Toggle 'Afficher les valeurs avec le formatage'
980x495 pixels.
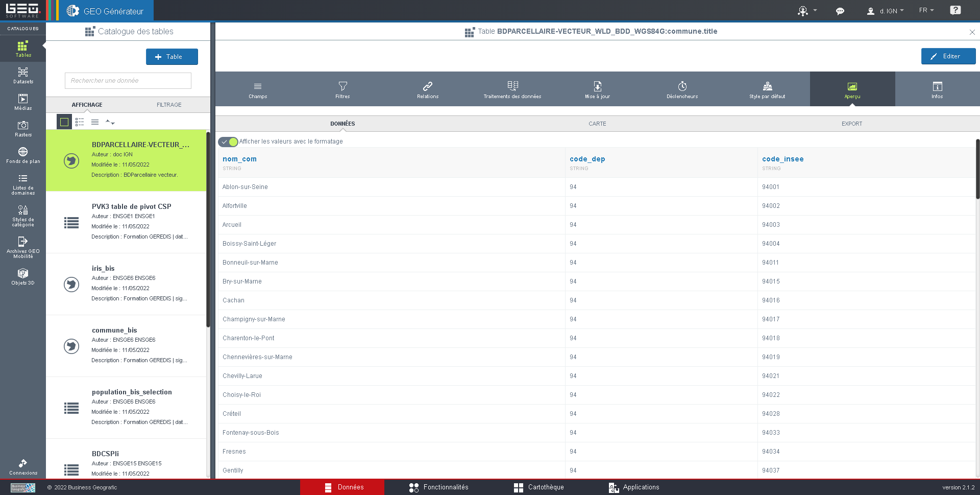click(228, 142)
